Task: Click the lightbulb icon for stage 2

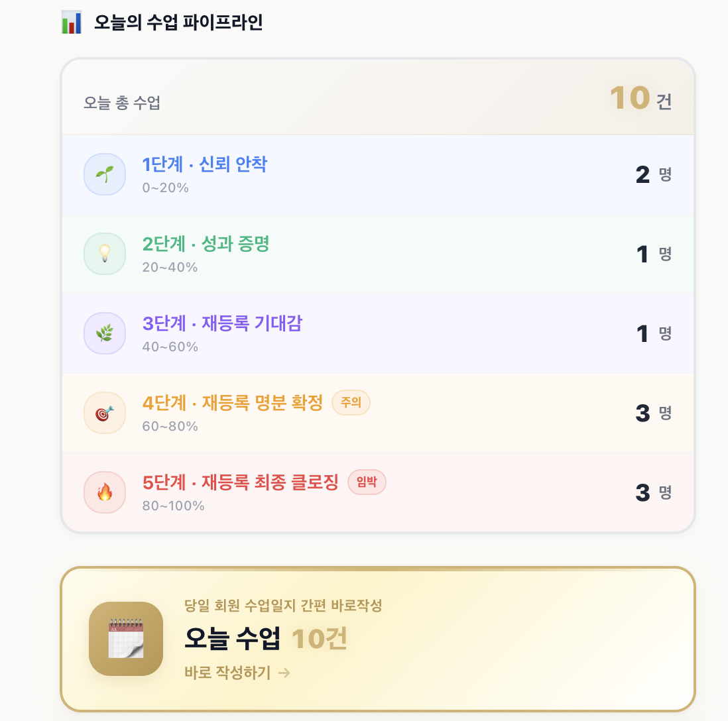Action: (x=104, y=253)
